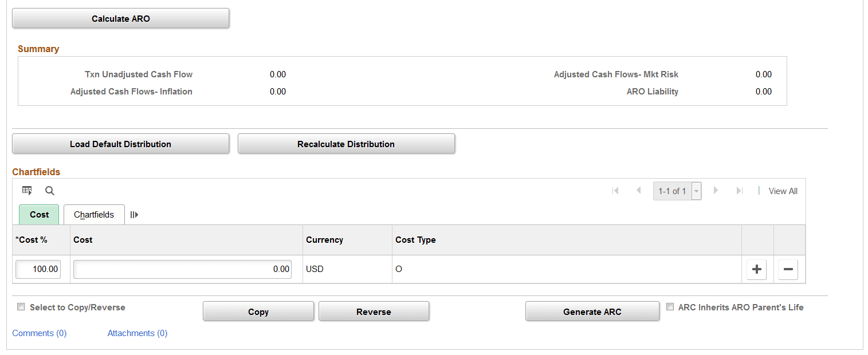Focus the Cost amount input field
Image resolution: width=868 pixels, height=355 pixels.
point(182,269)
